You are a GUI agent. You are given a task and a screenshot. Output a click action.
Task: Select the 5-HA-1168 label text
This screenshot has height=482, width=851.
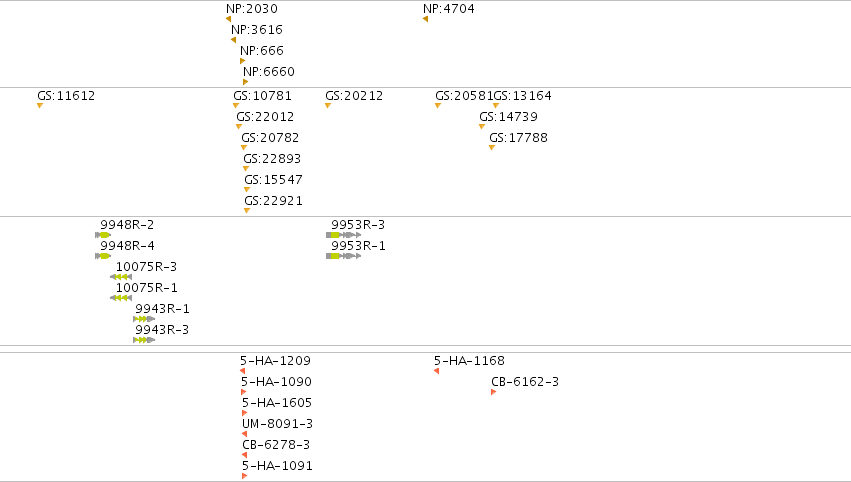click(x=469, y=361)
